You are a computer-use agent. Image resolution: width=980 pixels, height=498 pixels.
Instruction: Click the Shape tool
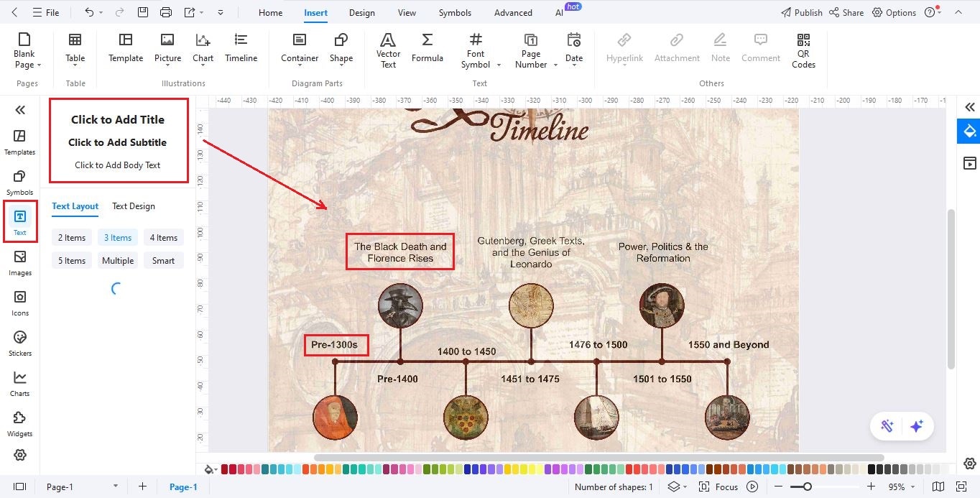(x=341, y=48)
